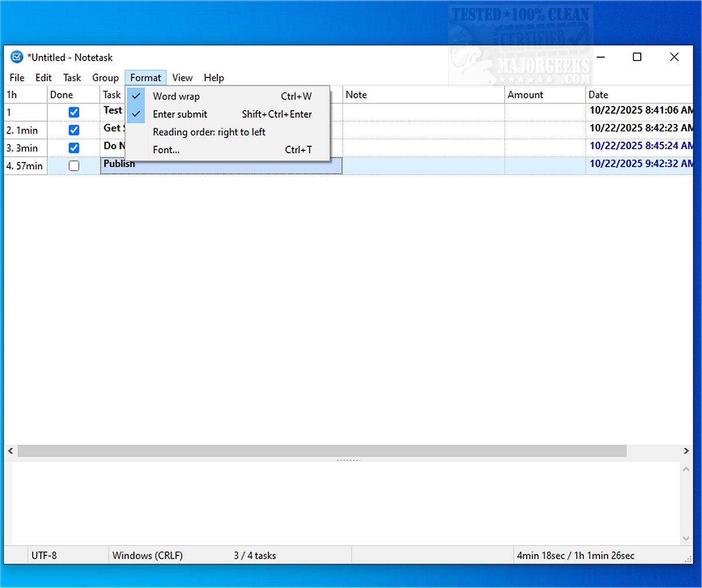Select row number 1 cell

point(26,112)
